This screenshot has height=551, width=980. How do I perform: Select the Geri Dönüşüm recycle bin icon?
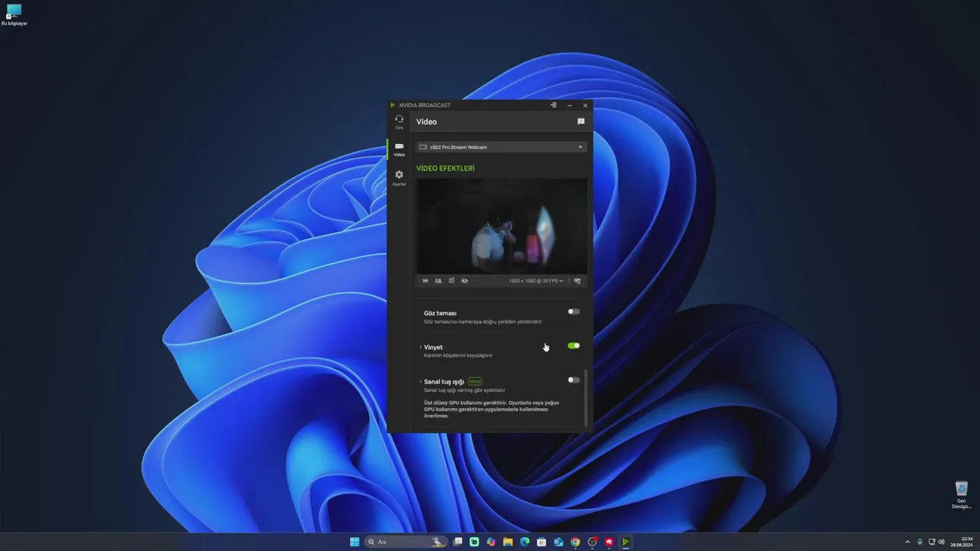point(962,494)
